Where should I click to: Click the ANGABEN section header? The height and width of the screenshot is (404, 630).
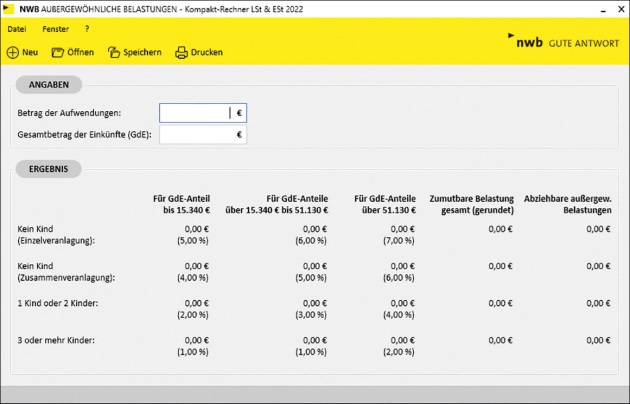pyautogui.click(x=48, y=85)
